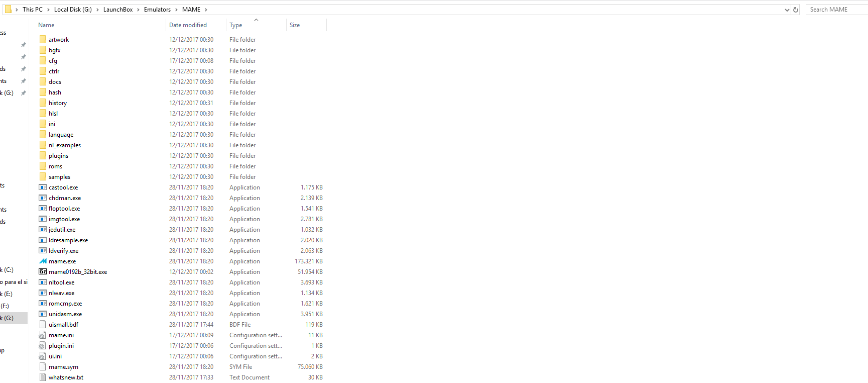Click the plugin.ini settings file icon
868x383 pixels.
pyautogui.click(x=43, y=345)
